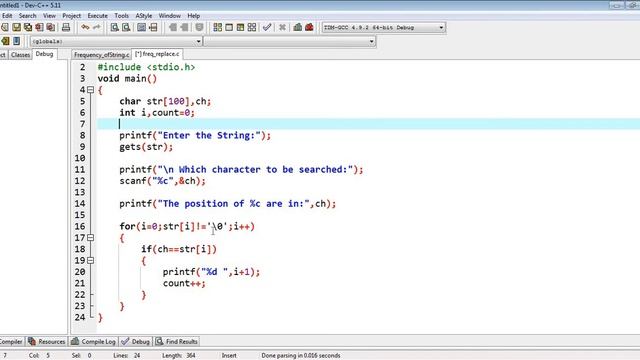
Task: Click the Goto line toolbar icon
Action: pyautogui.click(x=153, y=27)
